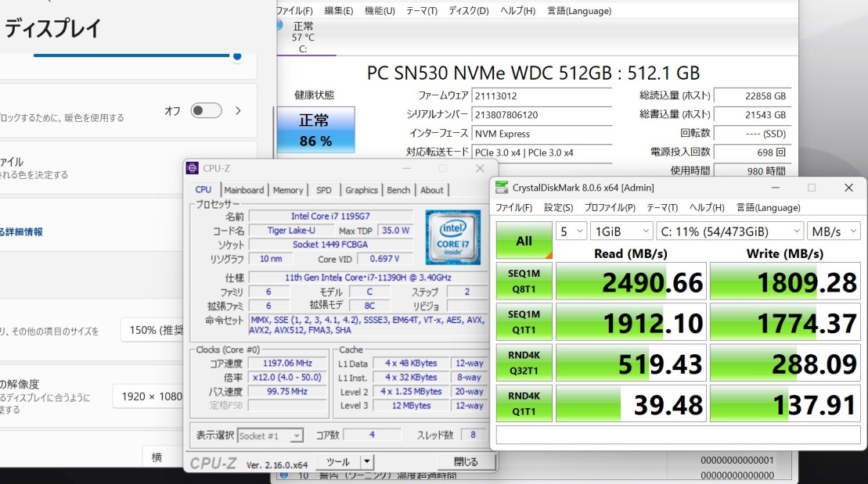
Task: Open the 1920 × 1080 resolution dropdown
Action: pyautogui.click(x=149, y=396)
